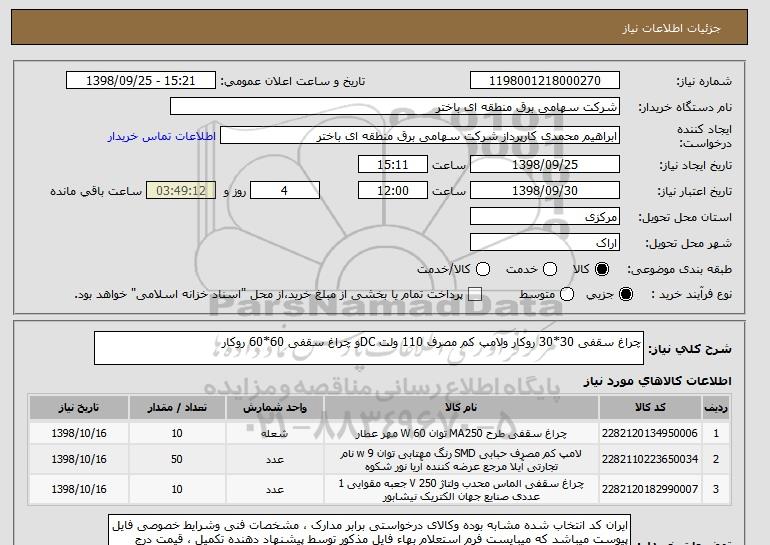770x545 pixels.
Task: Click the کد کالا column header
Action: tap(650, 408)
